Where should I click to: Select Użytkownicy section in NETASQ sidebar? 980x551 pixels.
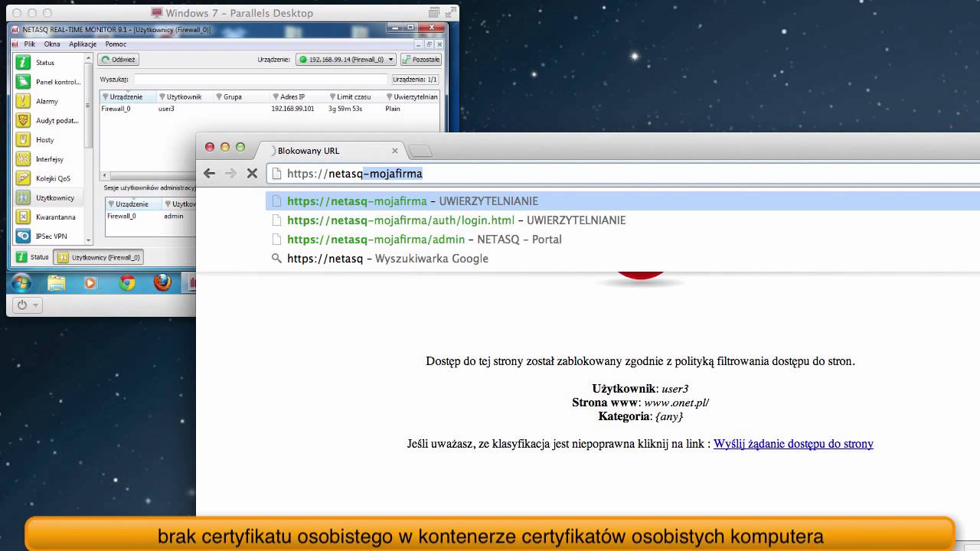pyautogui.click(x=47, y=197)
